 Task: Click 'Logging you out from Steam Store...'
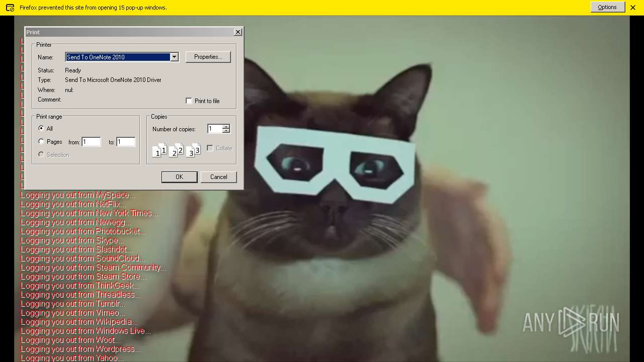84,277
